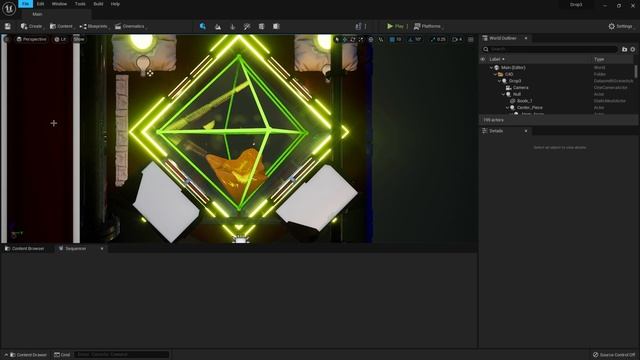
Task: Switch to Landscape mode icon
Action: (x=218, y=27)
